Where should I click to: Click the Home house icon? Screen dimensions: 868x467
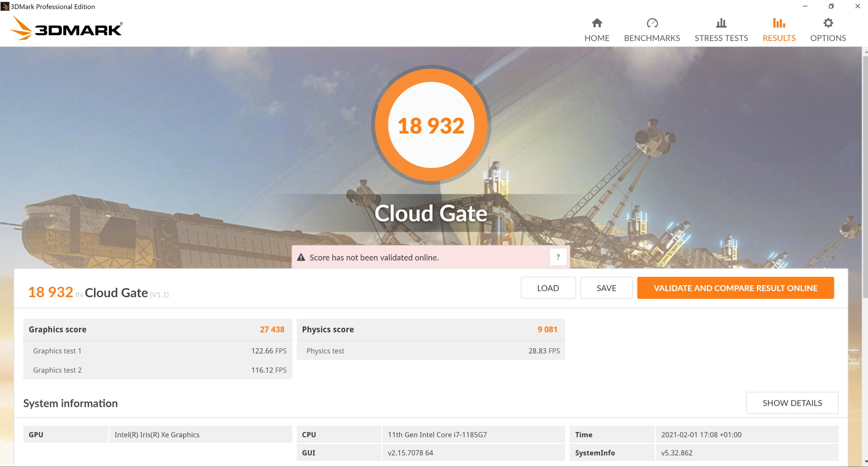click(x=597, y=23)
